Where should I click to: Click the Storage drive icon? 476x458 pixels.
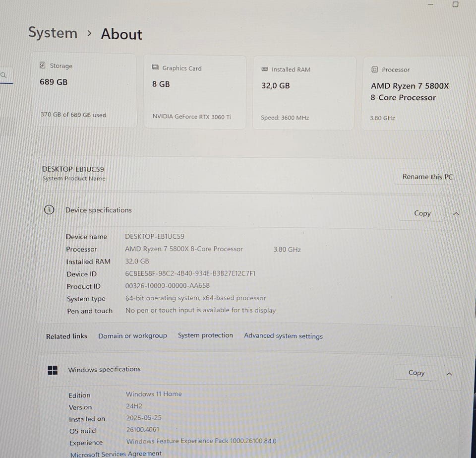tap(43, 65)
